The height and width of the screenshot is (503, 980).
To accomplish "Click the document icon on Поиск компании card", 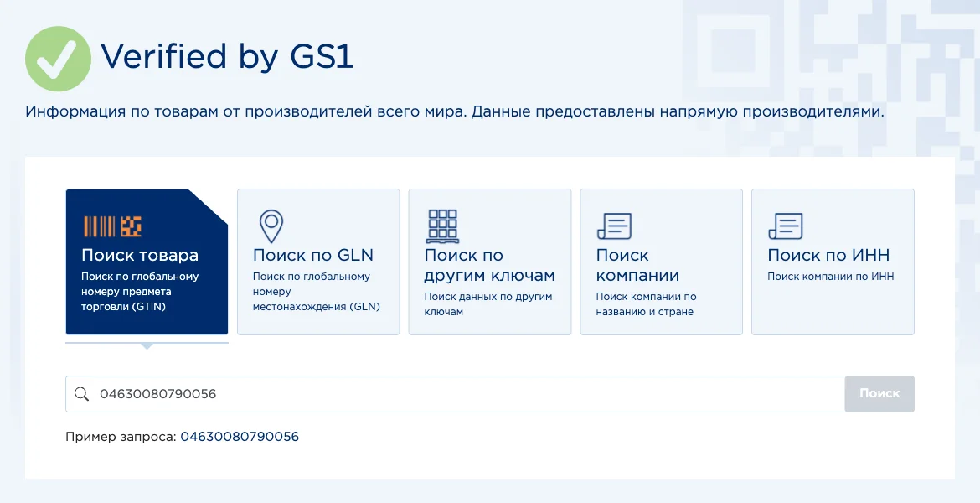I will click(614, 226).
